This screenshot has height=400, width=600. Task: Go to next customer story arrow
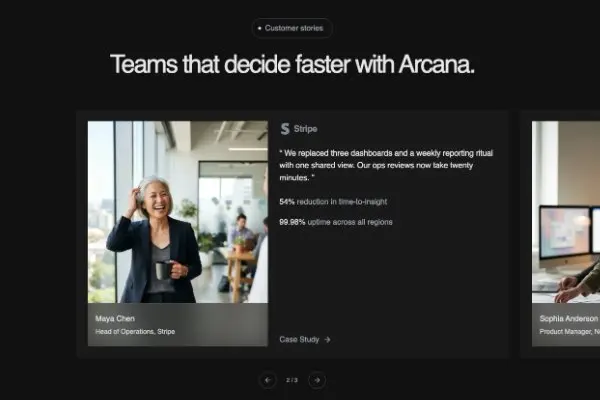click(317, 380)
